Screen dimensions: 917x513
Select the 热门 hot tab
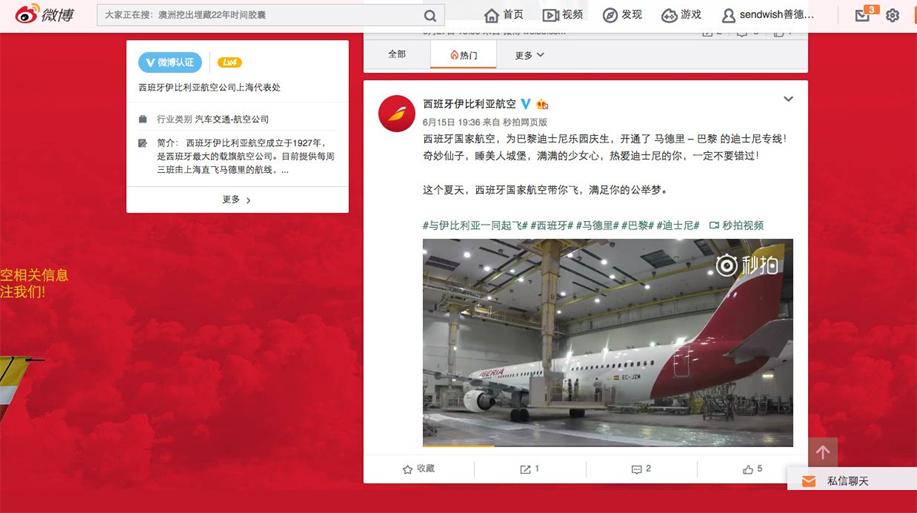(463, 55)
